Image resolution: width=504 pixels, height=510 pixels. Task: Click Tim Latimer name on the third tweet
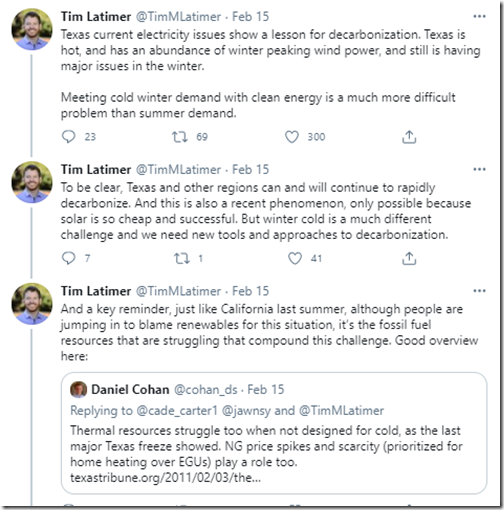96,291
